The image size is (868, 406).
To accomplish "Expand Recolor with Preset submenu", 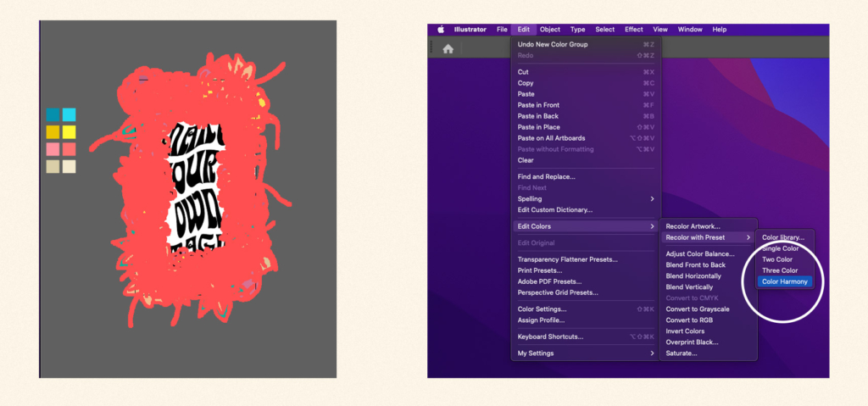I will (709, 237).
